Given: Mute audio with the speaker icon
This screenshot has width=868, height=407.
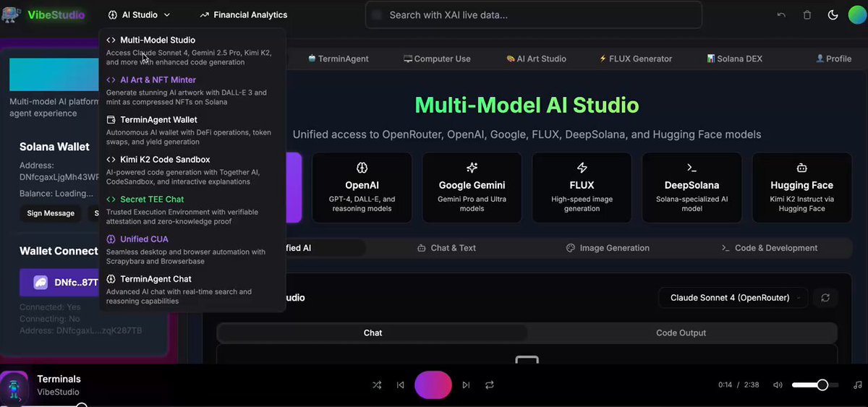Looking at the screenshot, I should click(778, 385).
